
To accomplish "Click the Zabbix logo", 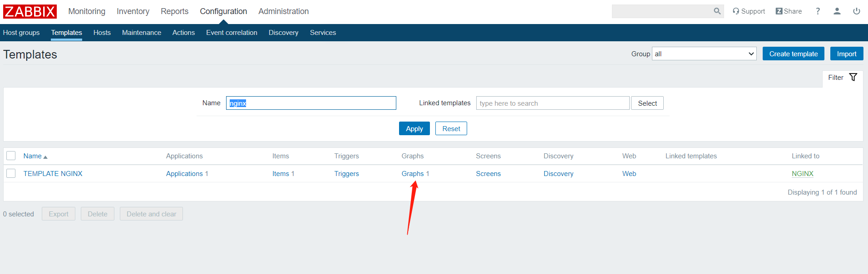I will (30, 11).
